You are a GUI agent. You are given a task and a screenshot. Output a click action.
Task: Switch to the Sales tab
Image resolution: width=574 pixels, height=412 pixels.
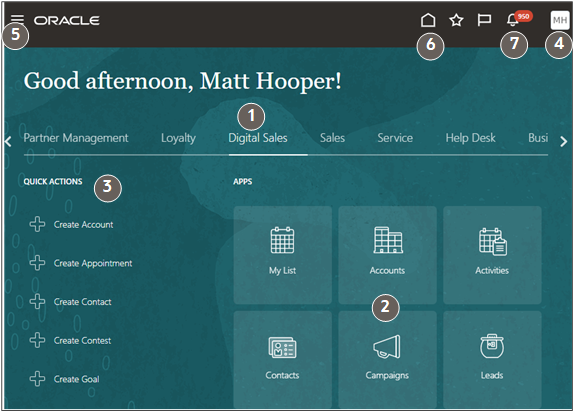[x=332, y=138]
